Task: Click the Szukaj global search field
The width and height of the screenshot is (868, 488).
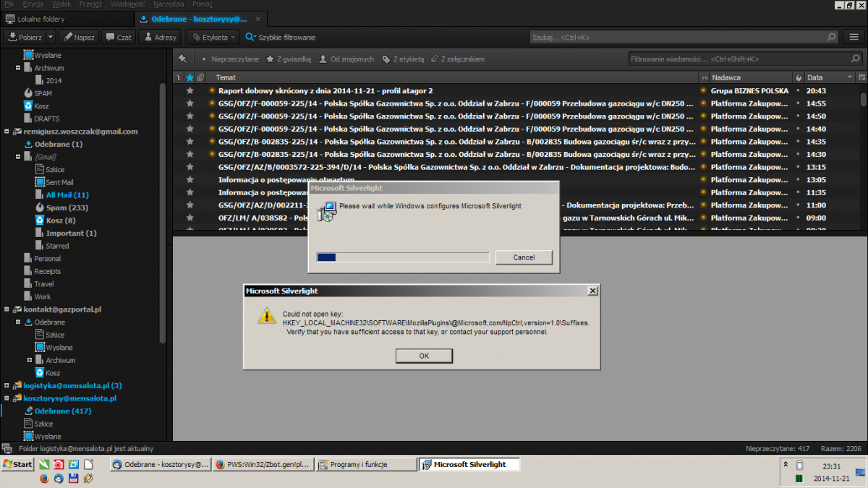Action: (x=684, y=37)
